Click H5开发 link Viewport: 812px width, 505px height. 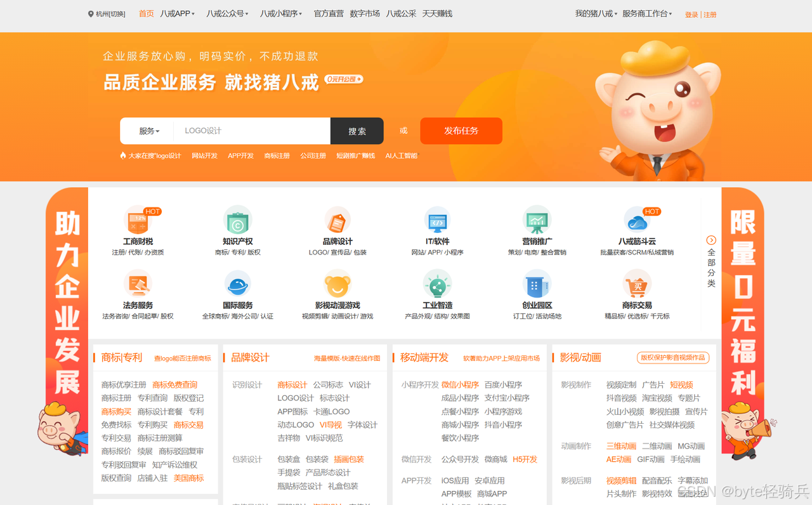[x=525, y=459]
